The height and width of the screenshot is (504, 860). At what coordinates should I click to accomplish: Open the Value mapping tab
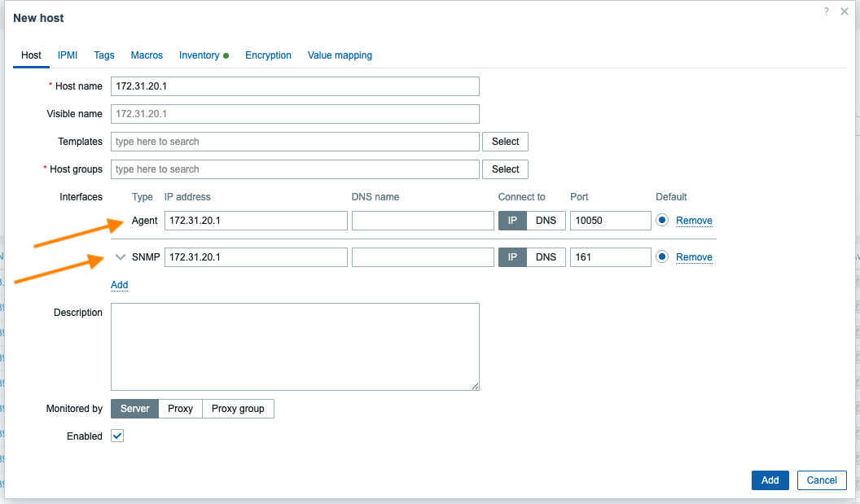pyautogui.click(x=340, y=55)
